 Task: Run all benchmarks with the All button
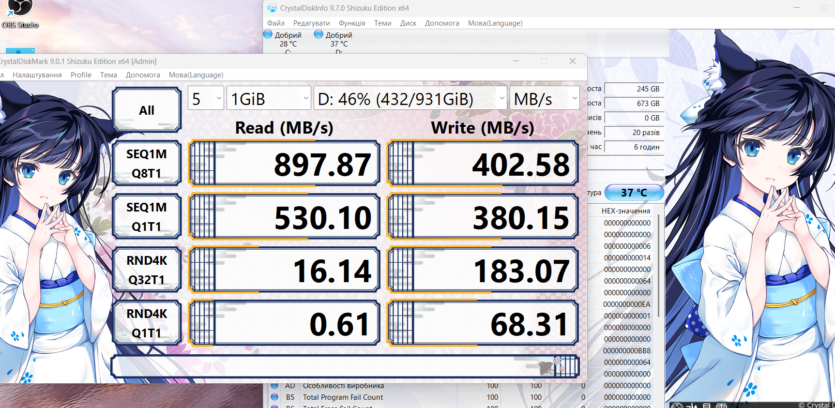pyautogui.click(x=146, y=110)
